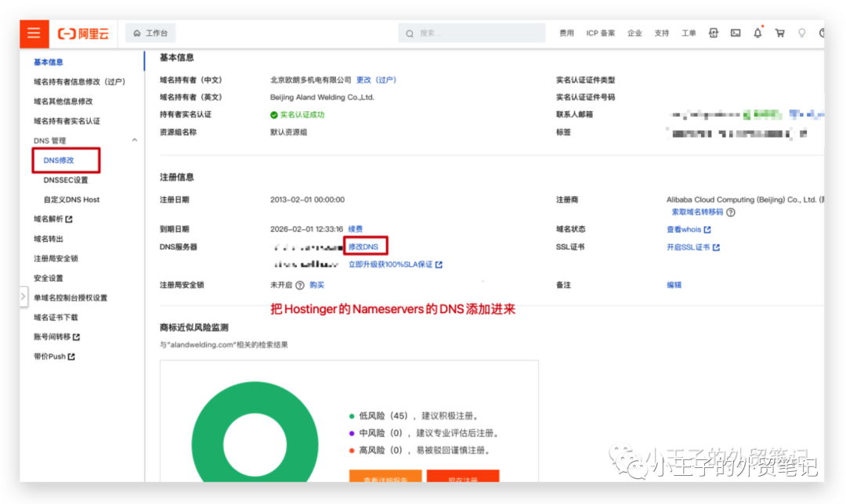The width and height of the screenshot is (846, 504).
Task: Select DNS修改 in the sidebar
Action: point(59,160)
